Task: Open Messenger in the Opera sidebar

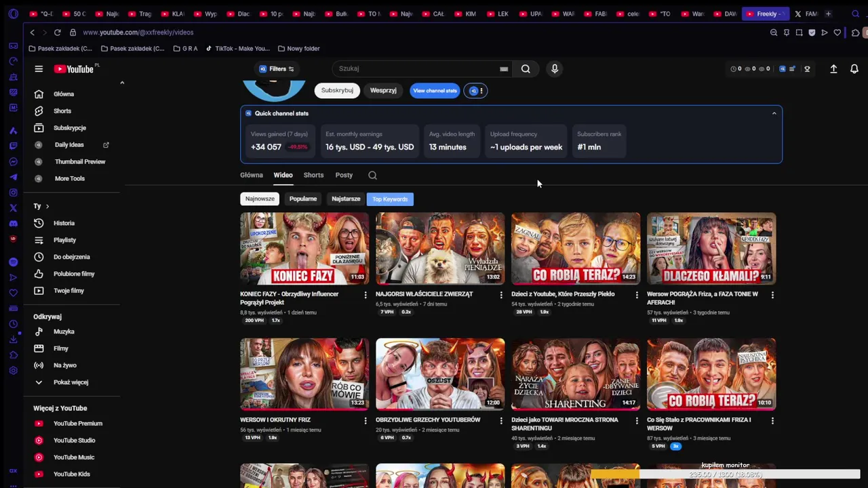Action: click(x=13, y=161)
